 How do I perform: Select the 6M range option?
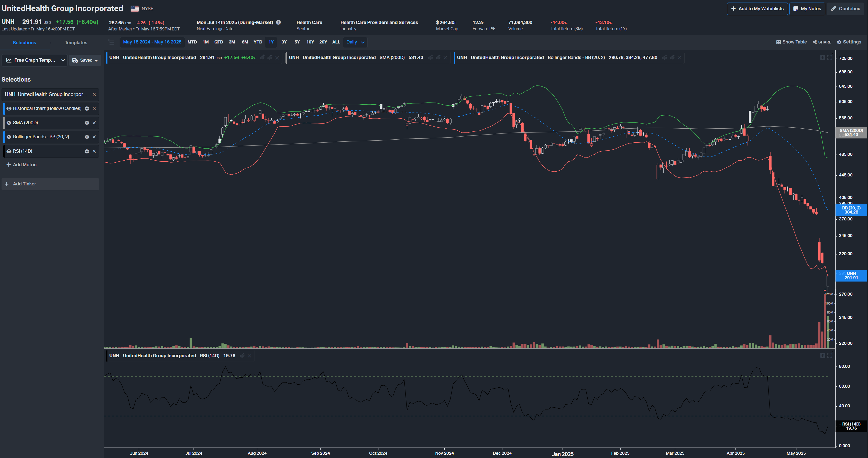(245, 42)
